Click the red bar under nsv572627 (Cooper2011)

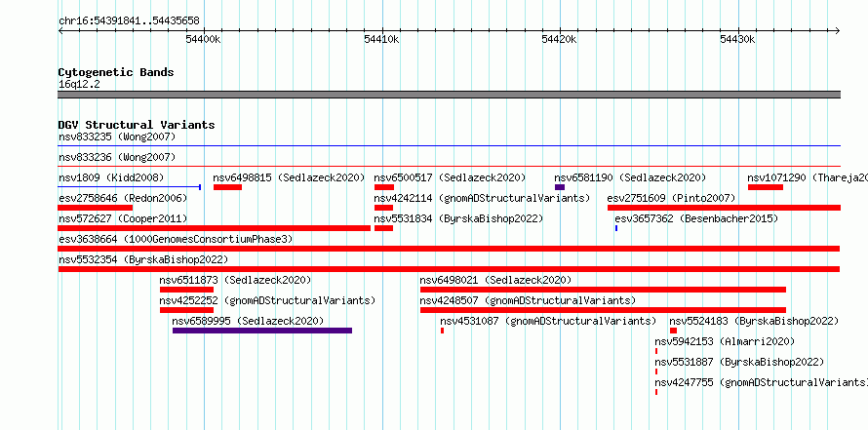pos(215,228)
